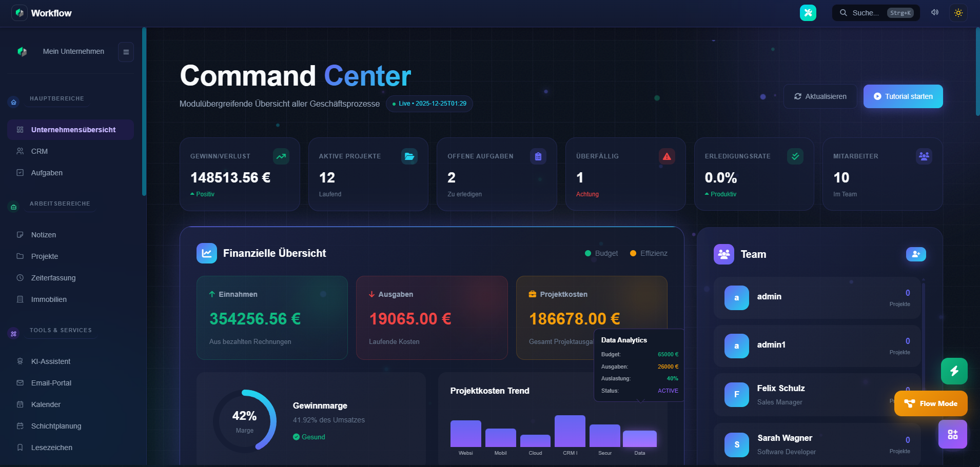Start the tutorial via Tutorial starten
980x467 pixels.
[903, 96]
